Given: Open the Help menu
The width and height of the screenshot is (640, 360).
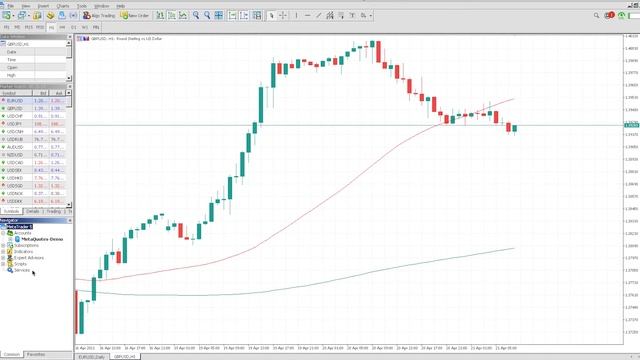Looking at the screenshot, I should (x=121, y=6).
